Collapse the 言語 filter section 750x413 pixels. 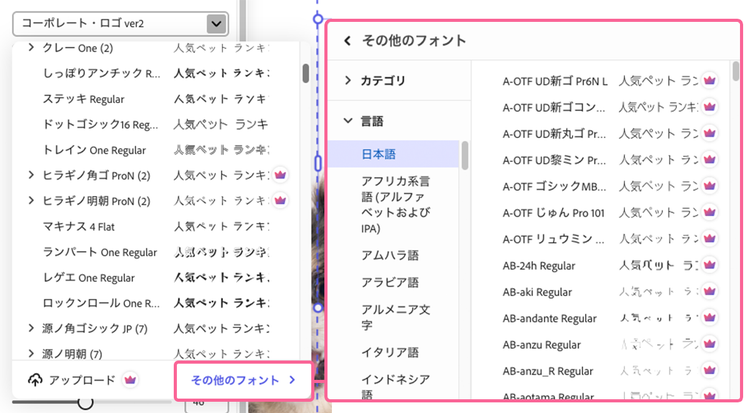pos(348,121)
